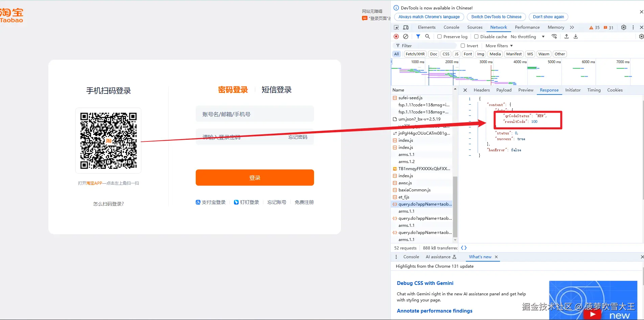Expand the More filters dropdown
This screenshot has height=320, width=644.
(x=499, y=46)
